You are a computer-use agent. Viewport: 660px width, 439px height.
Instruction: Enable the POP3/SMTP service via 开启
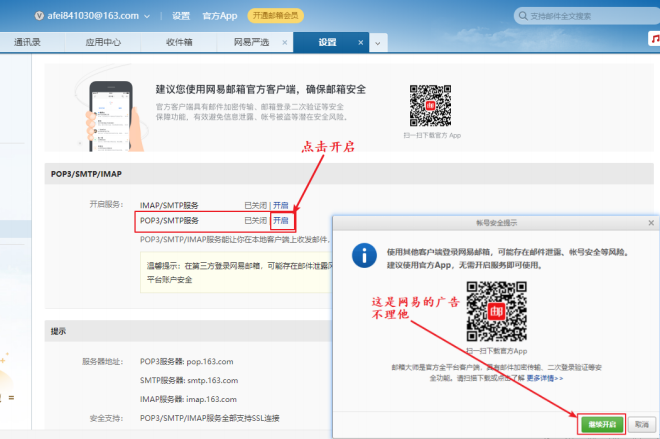[281, 220]
